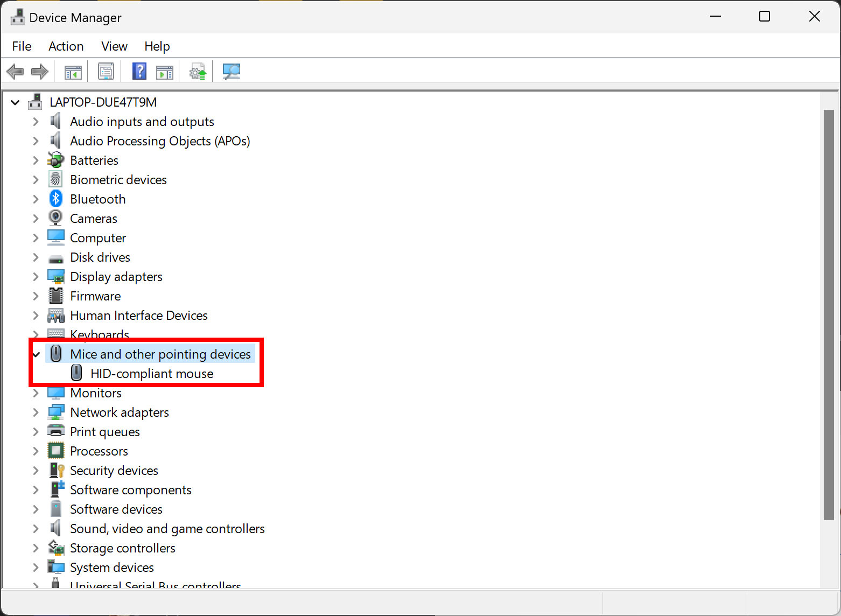This screenshot has height=616, width=841.
Task: Select the Audio Processing Objects (APOs) label
Action: pyautogui.click(x=160, y=141)
